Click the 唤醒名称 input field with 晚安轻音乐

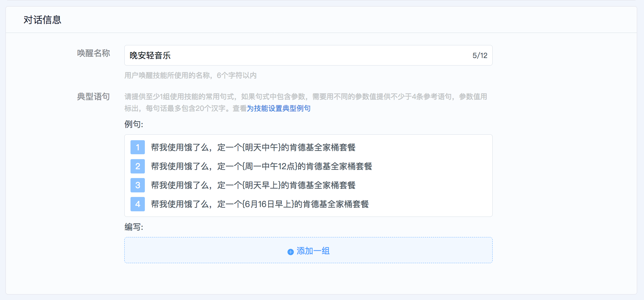click(x=308, y=55)
